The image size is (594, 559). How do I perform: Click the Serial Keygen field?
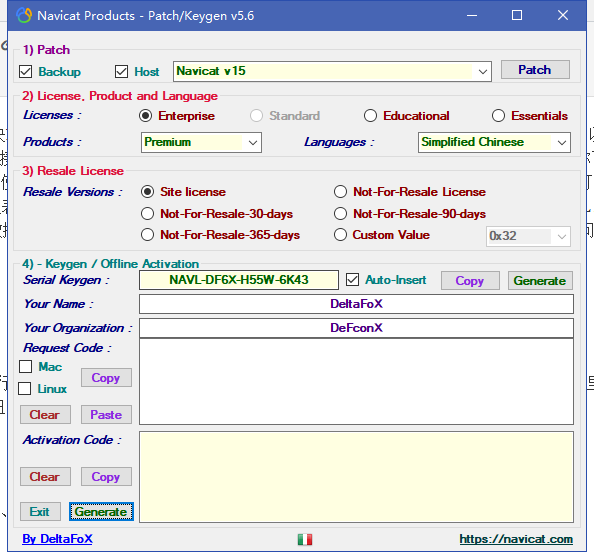(239, 280)
